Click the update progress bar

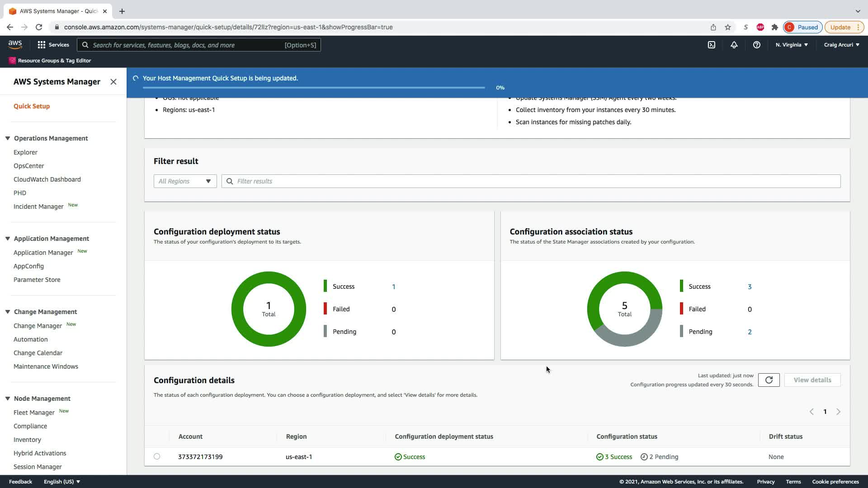[x=314, y=88]
